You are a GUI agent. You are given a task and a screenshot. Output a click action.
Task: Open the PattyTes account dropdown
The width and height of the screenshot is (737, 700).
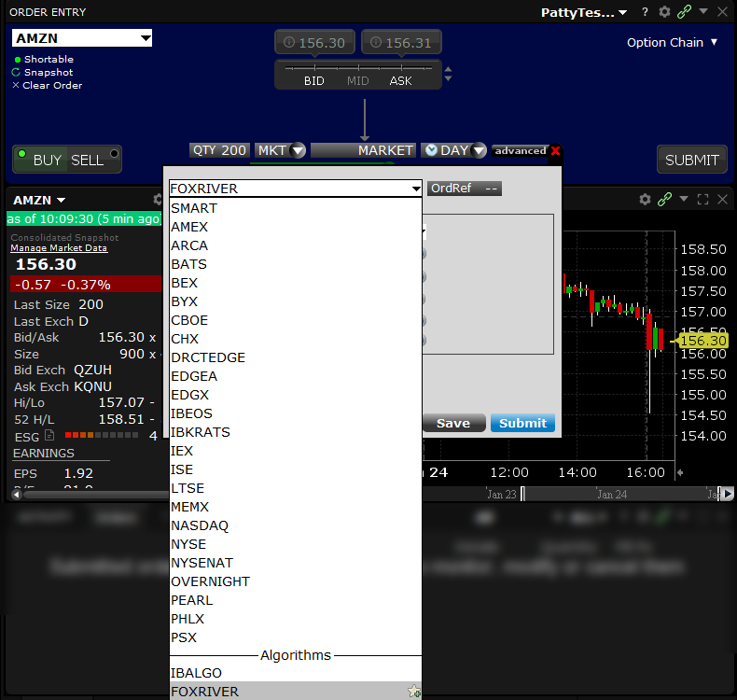584,12
